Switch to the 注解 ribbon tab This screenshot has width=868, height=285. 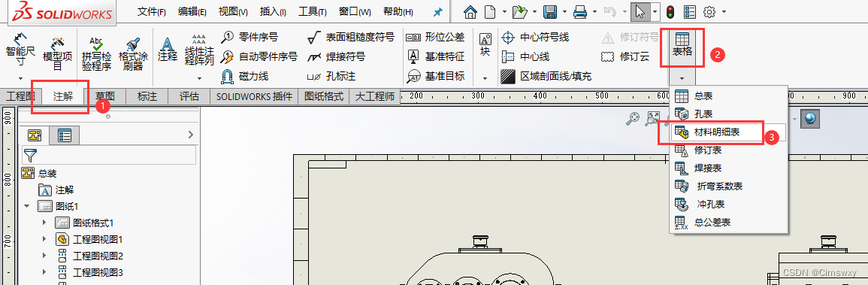coord(63,97)
